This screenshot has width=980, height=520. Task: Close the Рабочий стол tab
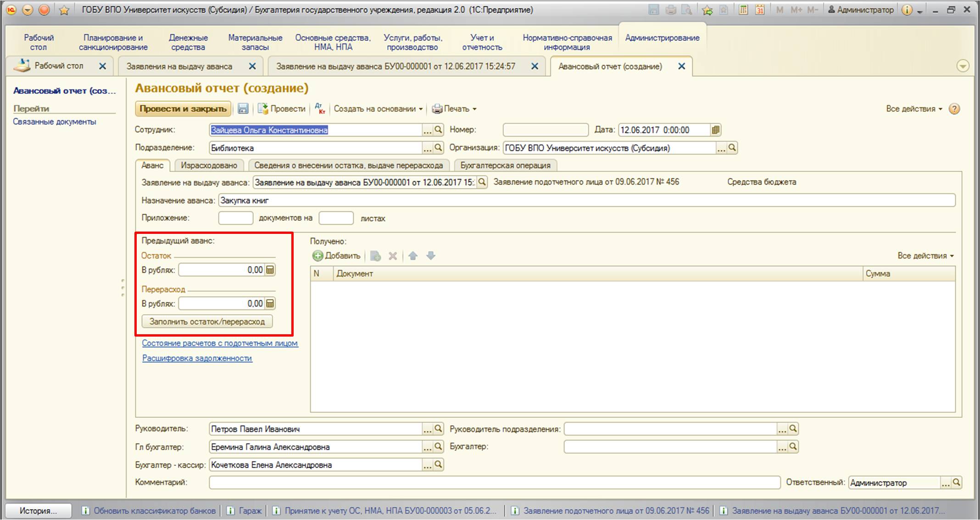click(103, 66)
